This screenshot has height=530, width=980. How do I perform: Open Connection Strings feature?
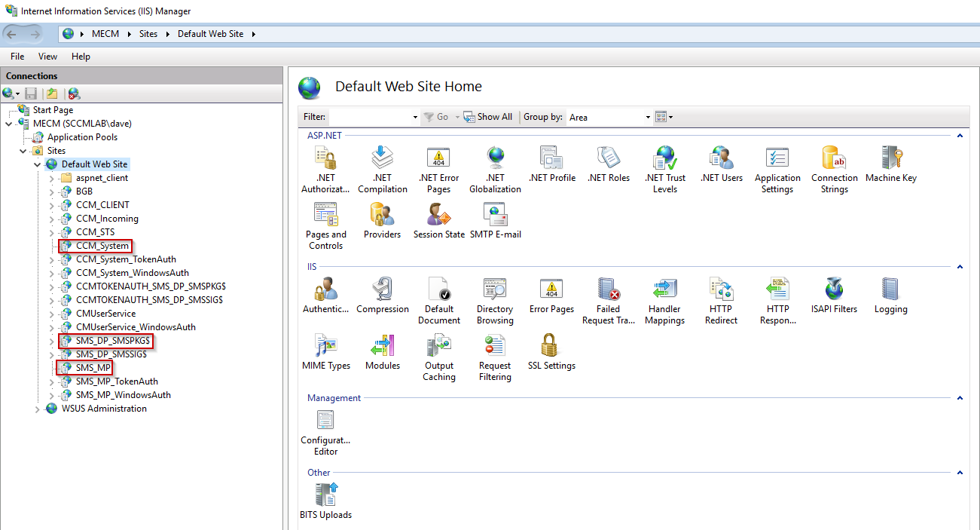point(834,170)
